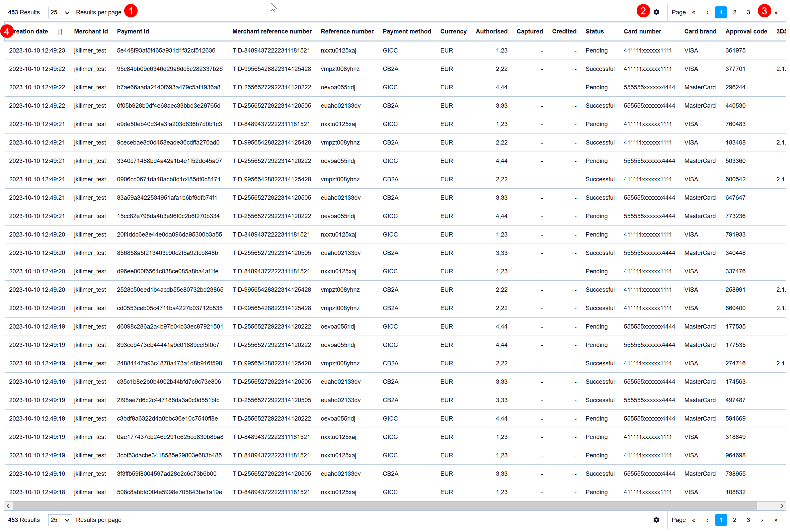Jump to last page in bottom pagination

tap(775, 520)
